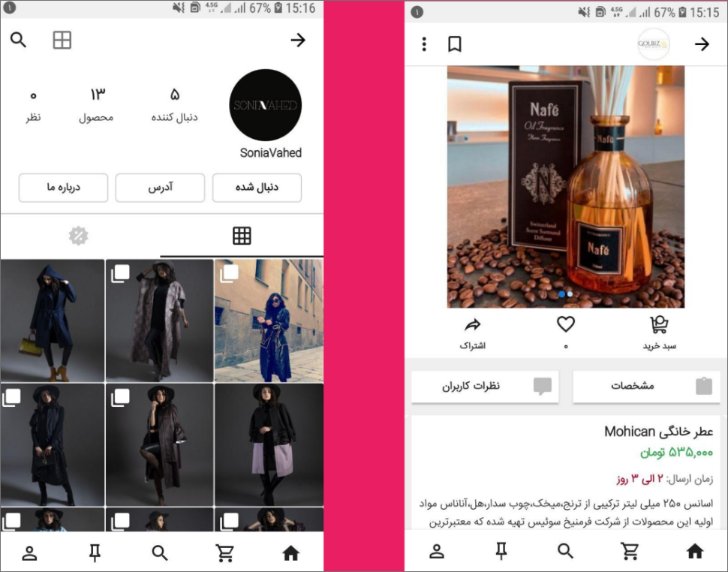
Task: Tap the back arrow on product screen
Action: point(702,44)
